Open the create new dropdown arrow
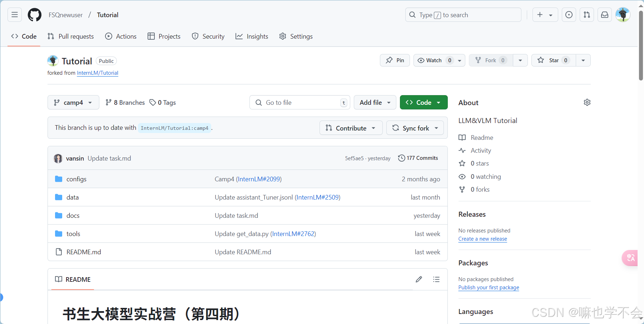This screenshot has height=324, width=644. click(x=551, y=15)
